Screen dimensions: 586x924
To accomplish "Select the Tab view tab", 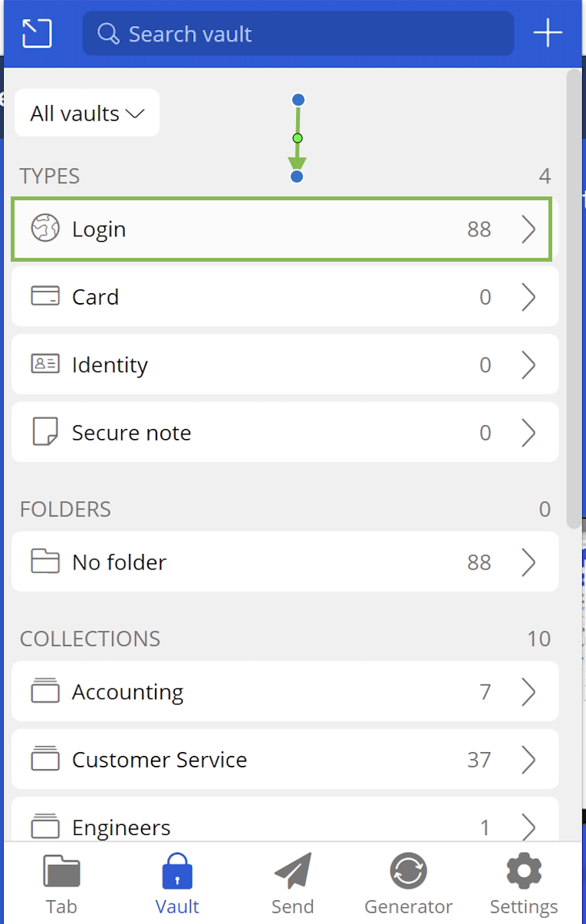I will click(61, 884).
